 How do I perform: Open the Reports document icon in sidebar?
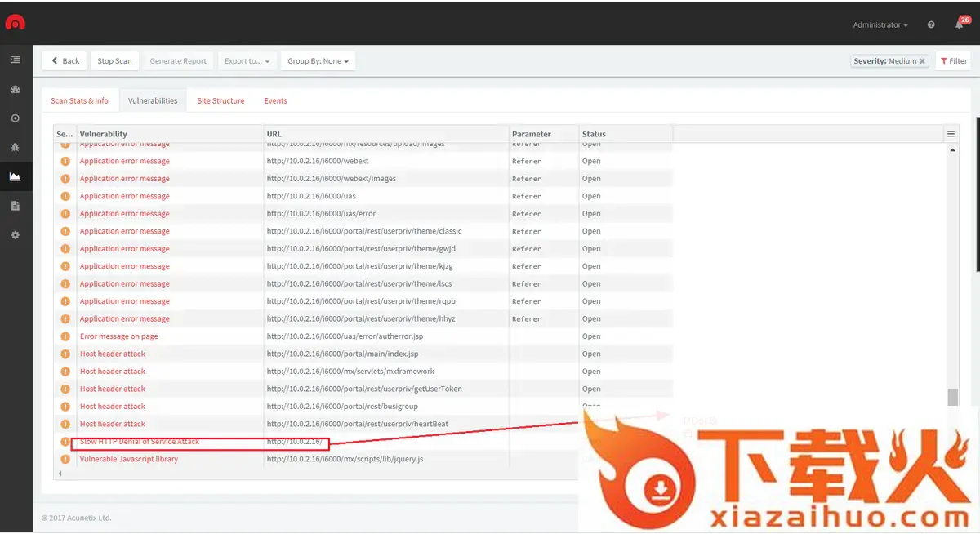point(15,206)
